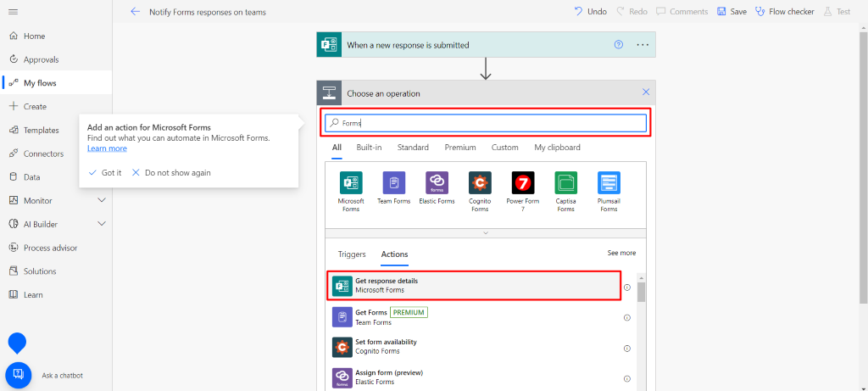Open the Learn more link

(x=107, y=148)
